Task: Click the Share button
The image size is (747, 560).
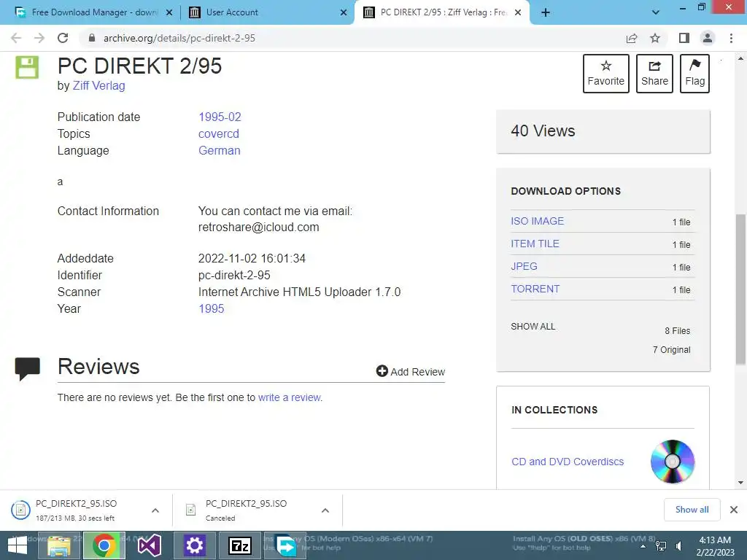Action: (654, 74)
